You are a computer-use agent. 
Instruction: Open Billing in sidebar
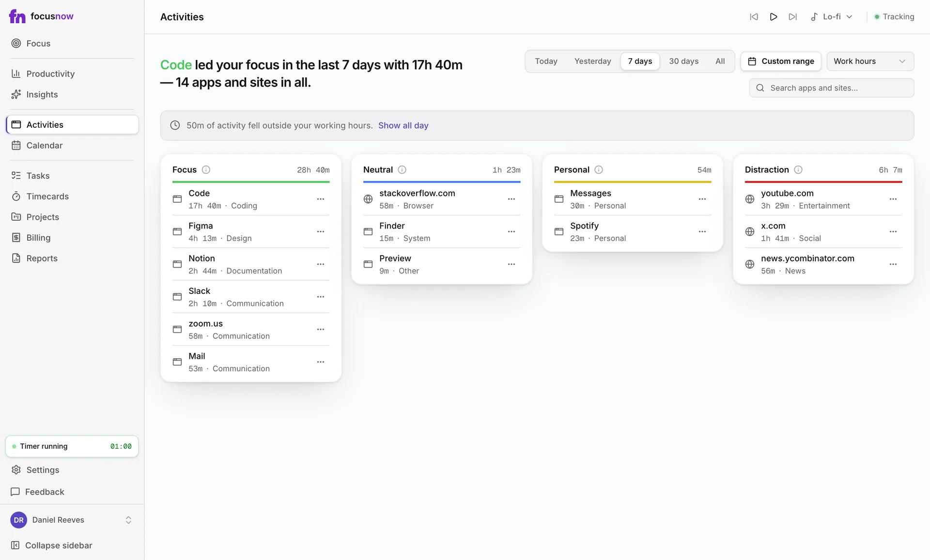point(72,238)
